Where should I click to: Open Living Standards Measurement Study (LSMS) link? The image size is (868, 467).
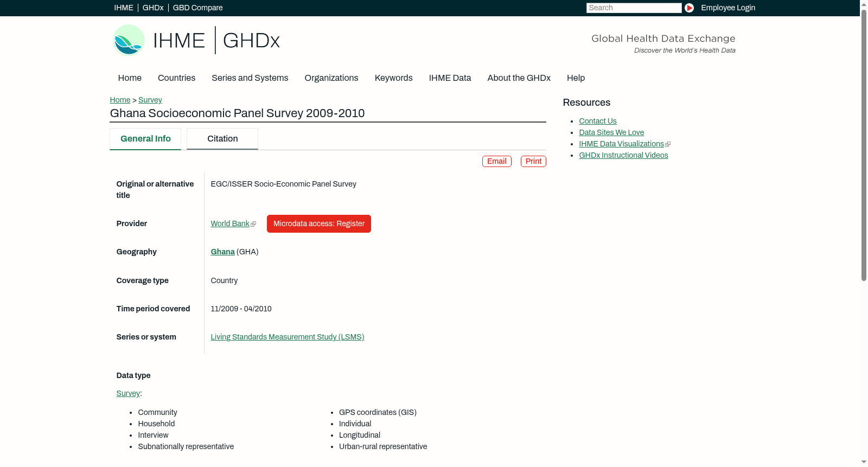pos(288,337)
